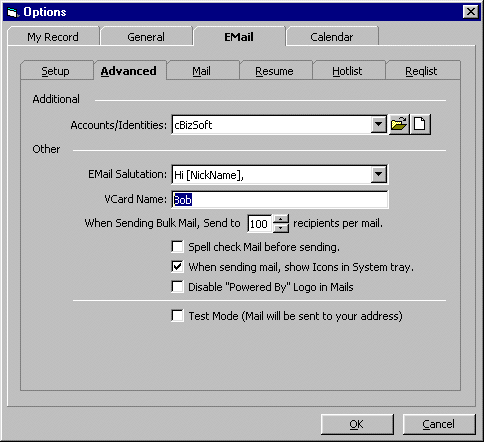Expand the Accounts/Identities dropdown

(378, 125)
